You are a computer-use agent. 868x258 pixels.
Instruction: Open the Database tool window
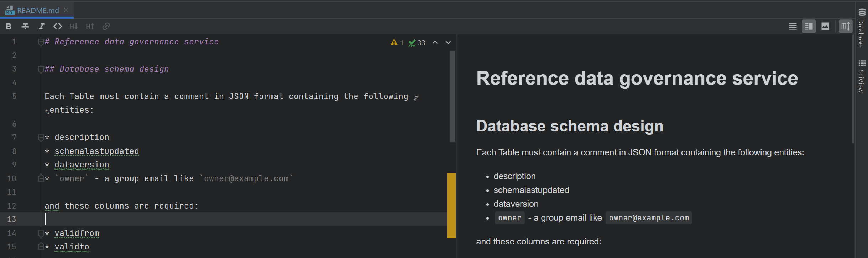pos(862,27)
